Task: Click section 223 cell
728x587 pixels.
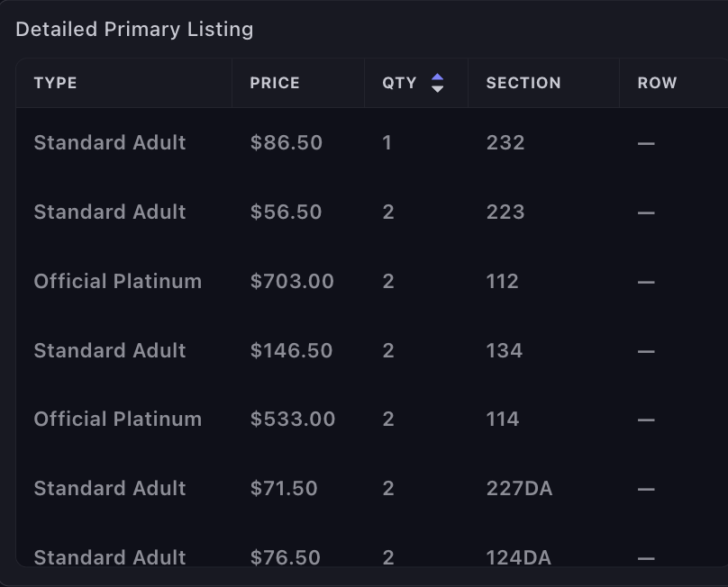Action: [x=505, y=212]
